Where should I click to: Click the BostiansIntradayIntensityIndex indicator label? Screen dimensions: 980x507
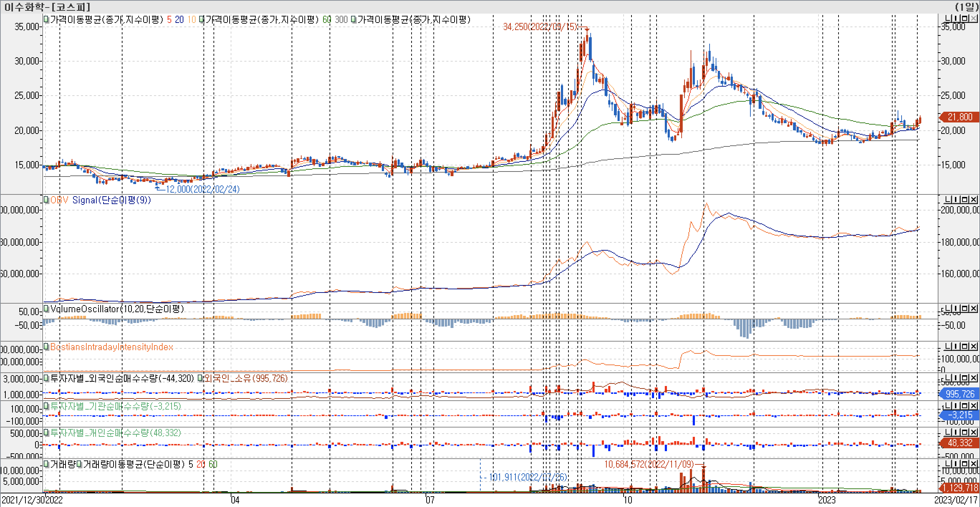click(111, 347)
